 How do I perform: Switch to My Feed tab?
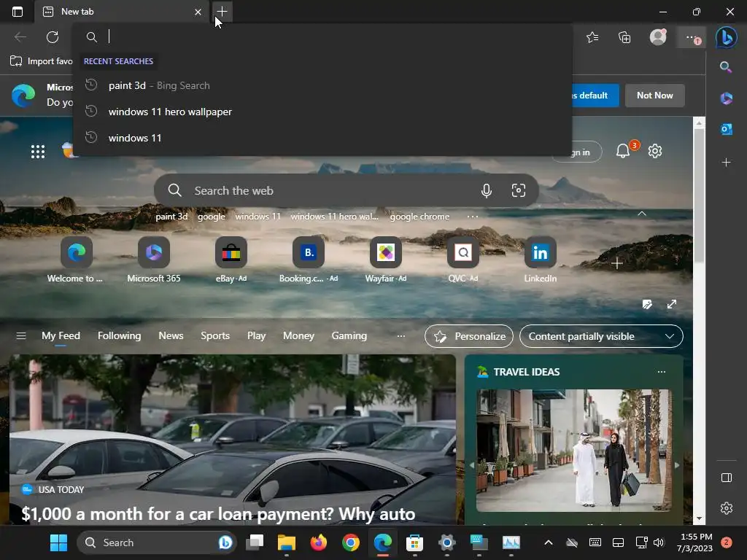click(61, 335)
